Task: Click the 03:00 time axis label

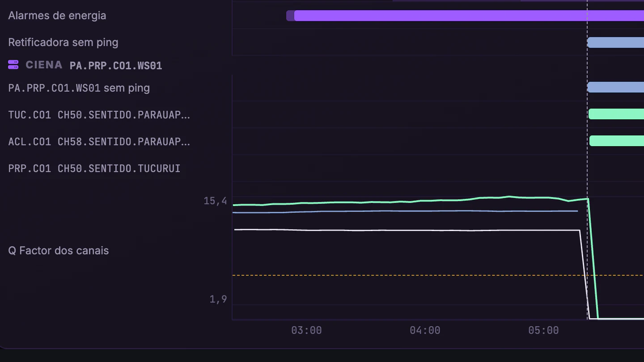Action: coord(306,331)
